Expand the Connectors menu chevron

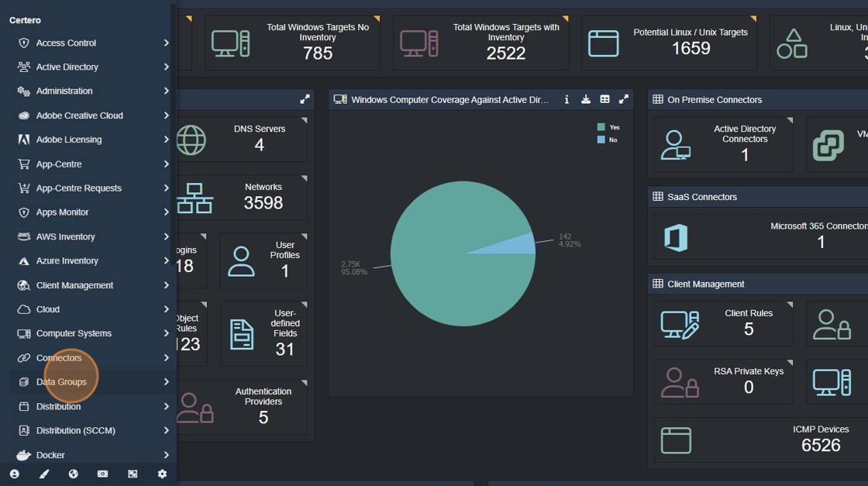pos(166,357)
